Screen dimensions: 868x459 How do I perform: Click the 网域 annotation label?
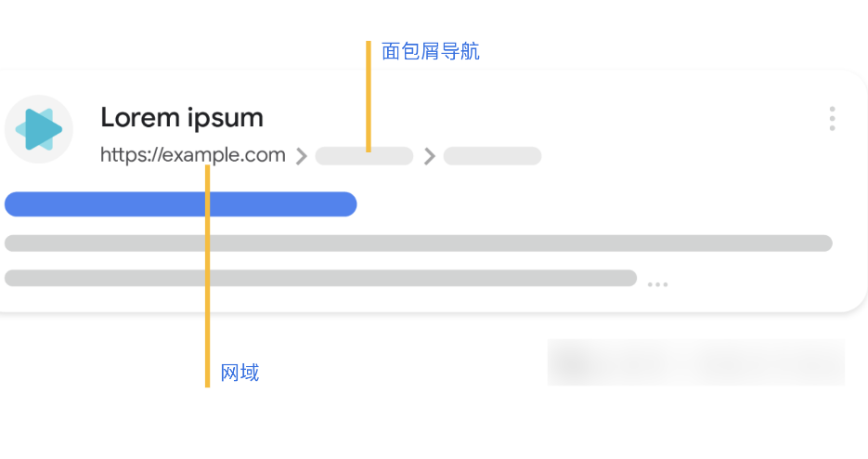coord(240,373)
